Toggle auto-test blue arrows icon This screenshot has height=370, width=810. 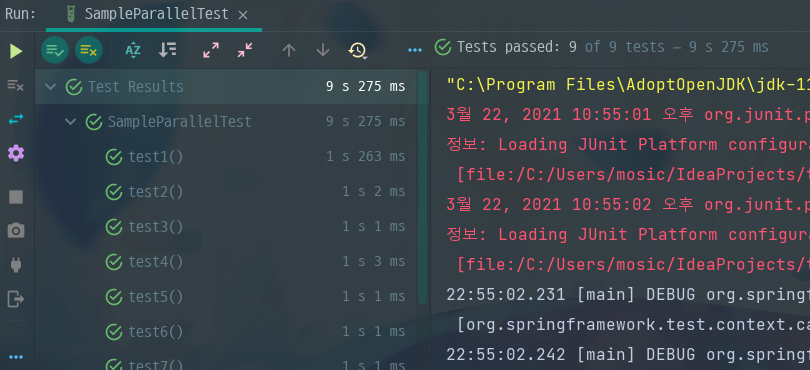[16, 119]
